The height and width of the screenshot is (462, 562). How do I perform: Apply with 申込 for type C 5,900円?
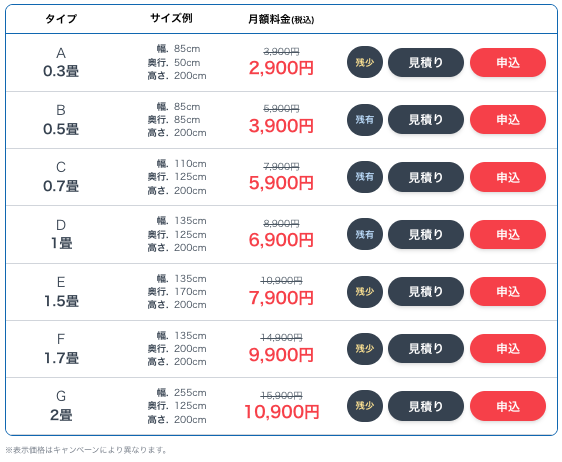508,177
